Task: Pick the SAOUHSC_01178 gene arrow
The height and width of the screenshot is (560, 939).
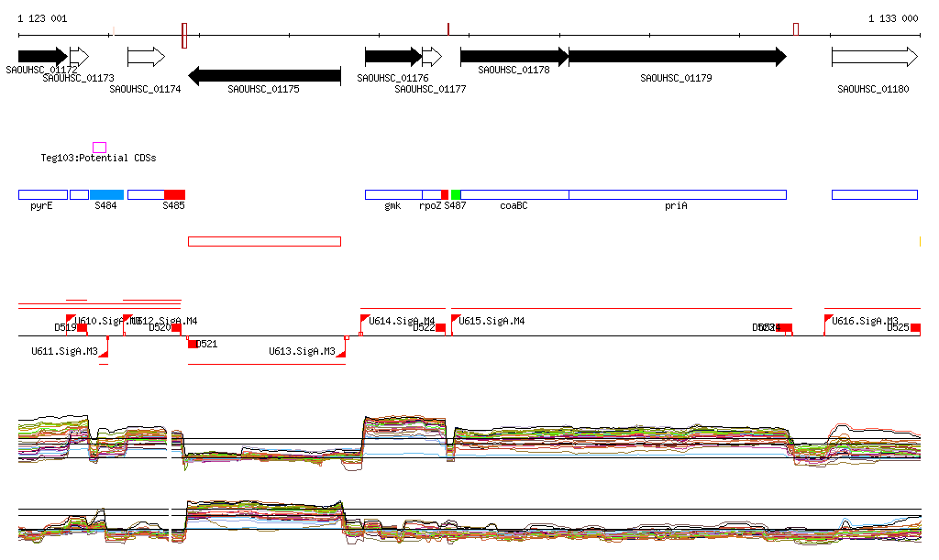Action: tap(514, 57)
